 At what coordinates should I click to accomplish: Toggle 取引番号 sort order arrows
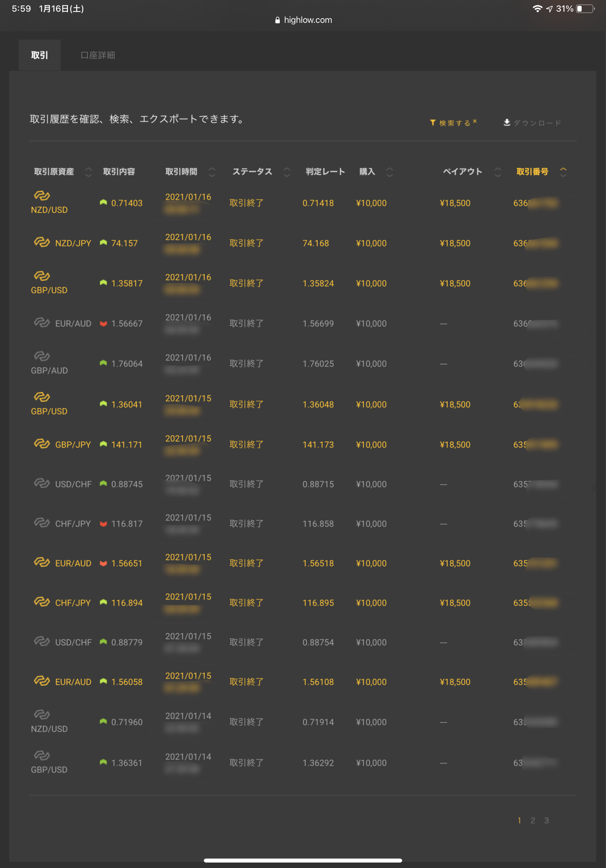563,172
